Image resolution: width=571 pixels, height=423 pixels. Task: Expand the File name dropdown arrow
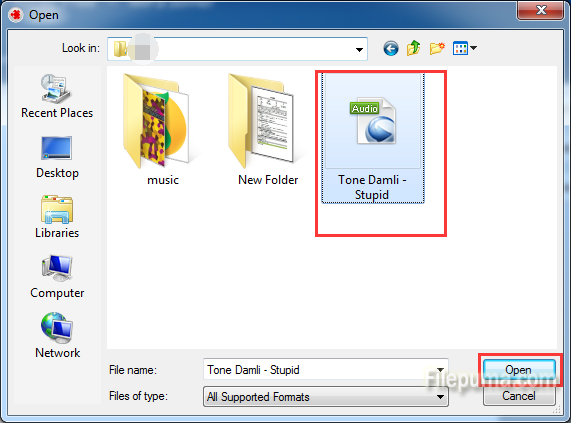[x=440, y=370]
